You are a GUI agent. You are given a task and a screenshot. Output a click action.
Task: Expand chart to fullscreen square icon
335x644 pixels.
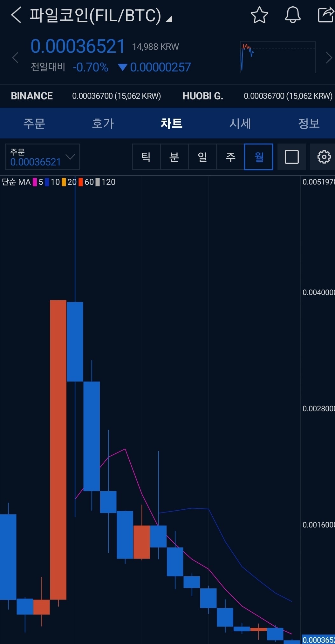(x=291, y=157)
